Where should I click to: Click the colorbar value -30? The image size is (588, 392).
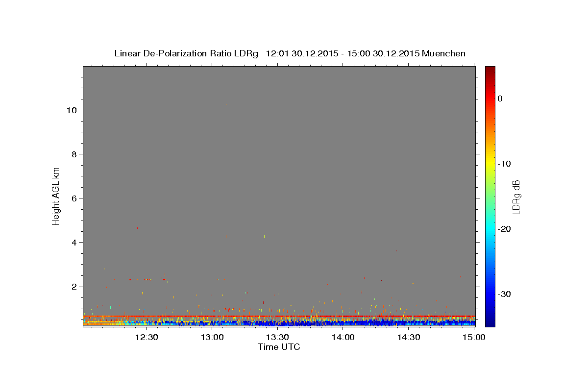[x=504, y=294]
